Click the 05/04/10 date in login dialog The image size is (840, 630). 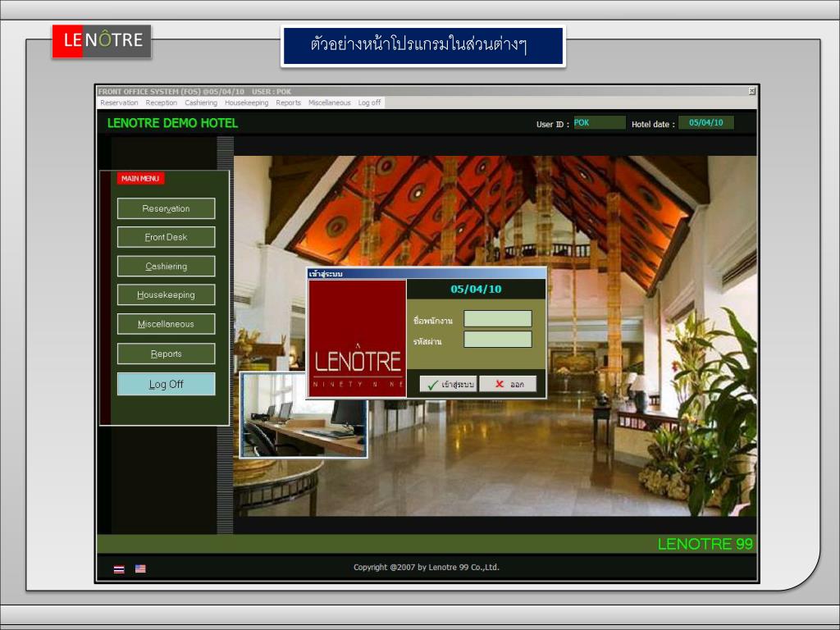(x=476, y=290)
